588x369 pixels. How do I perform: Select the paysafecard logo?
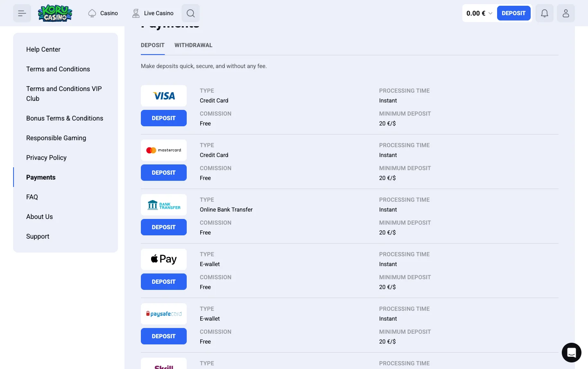pyautogui.click(x=164, y=314)
